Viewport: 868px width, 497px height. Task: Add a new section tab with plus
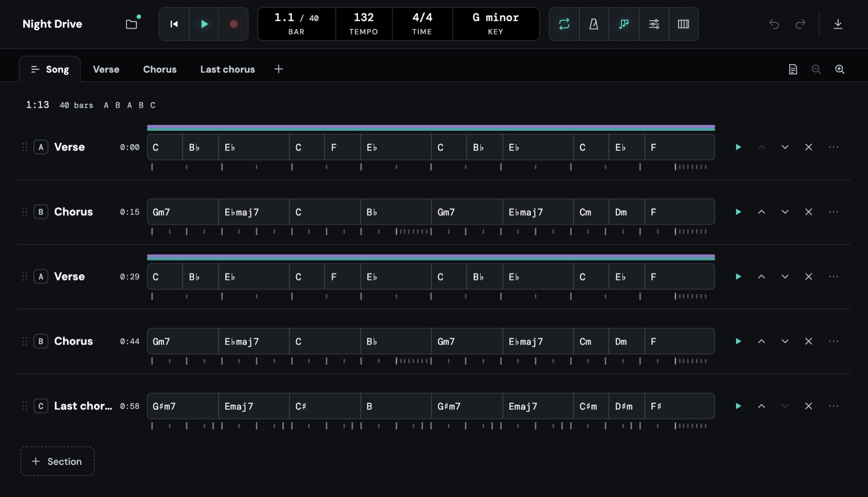[x=279, y=69]
